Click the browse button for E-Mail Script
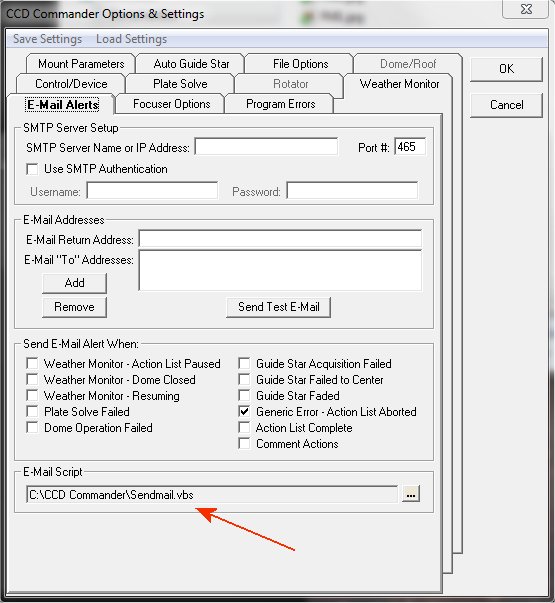 pyautogui.click(x=411, y=494)
